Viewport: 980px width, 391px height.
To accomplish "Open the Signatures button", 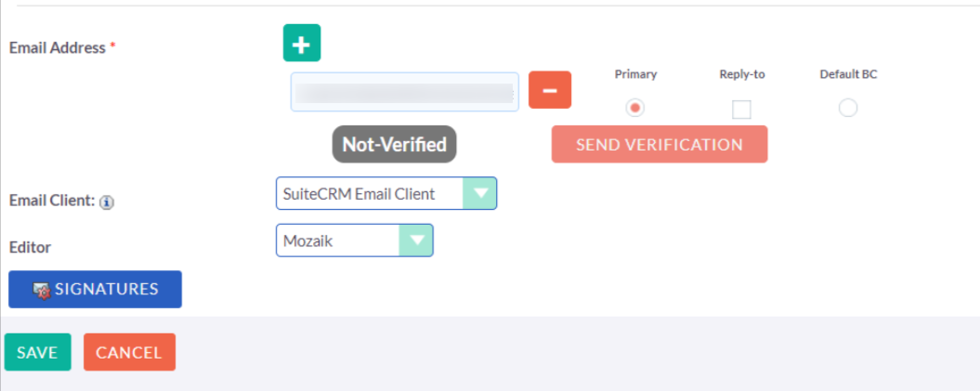I will pyautogui.click(x=95, y=289).
